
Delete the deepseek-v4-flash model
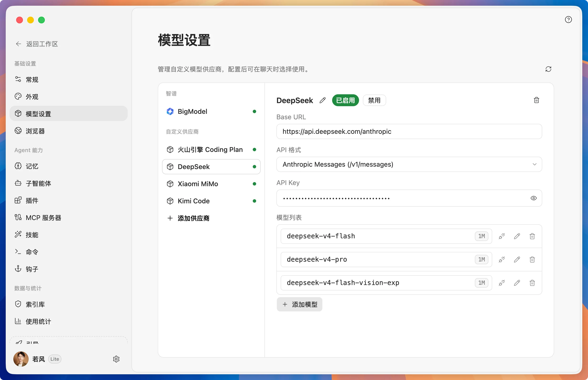(x=532, y=236)
